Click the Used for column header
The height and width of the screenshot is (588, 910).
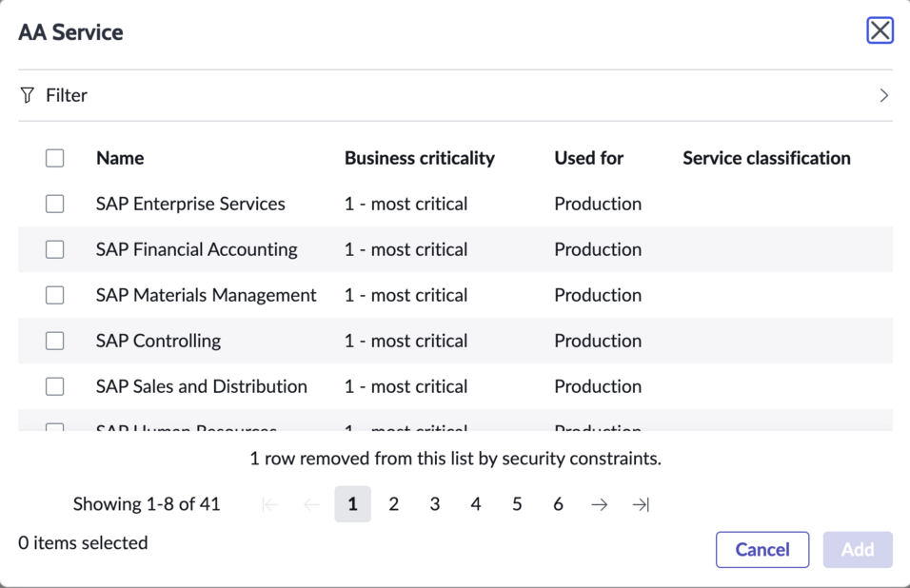point(588,158)
